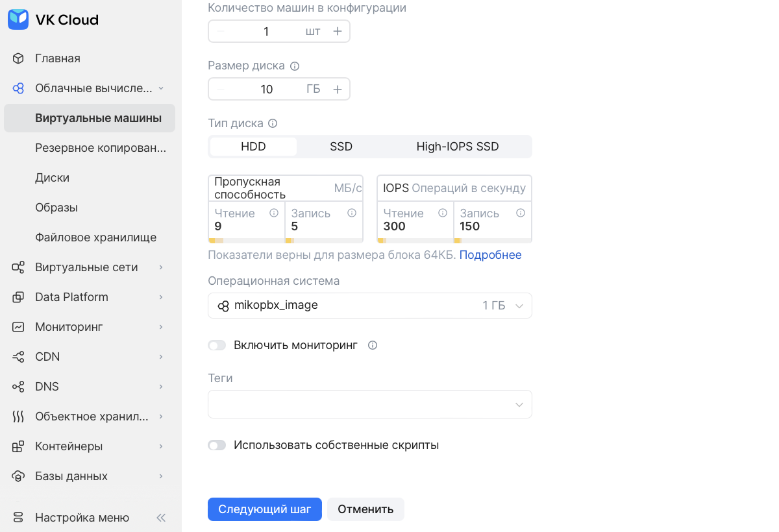Image resolution: width=779 pixels, height=532 pixels.
Task: Open the Операционная система dropdown
Action: pyautogui.click(x=370, y=306)
